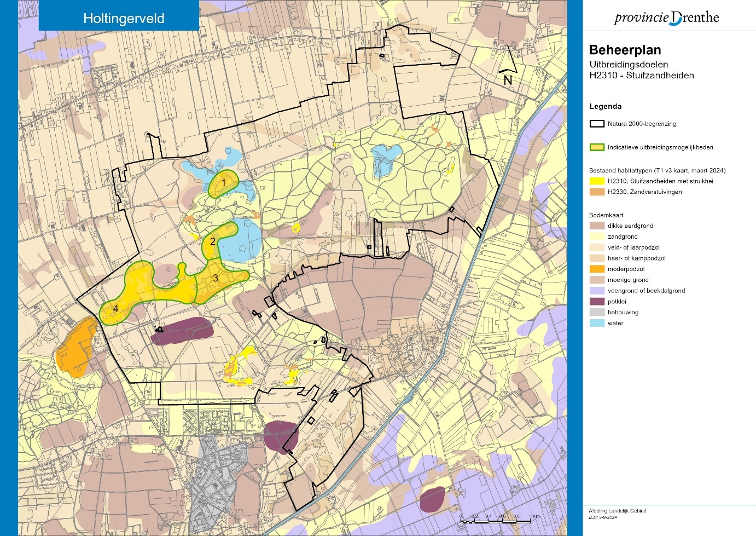Pick the potklei purple legend swatch
Viewport: 756px width, 536px height.
596,302
